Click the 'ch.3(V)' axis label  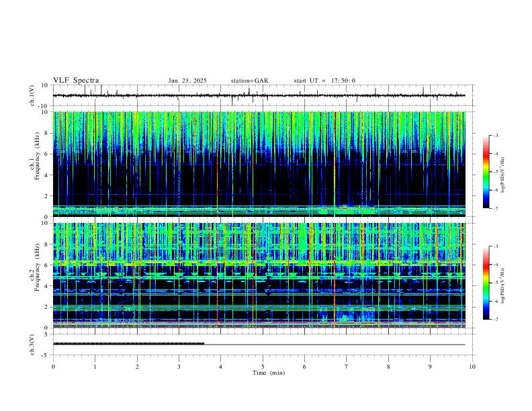coord(32,345)
